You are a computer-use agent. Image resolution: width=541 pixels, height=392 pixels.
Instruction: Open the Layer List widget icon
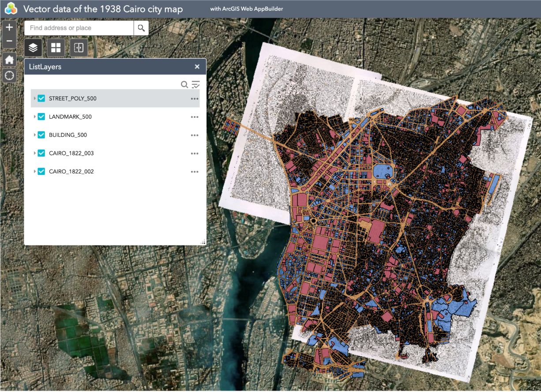click(33, 48)
